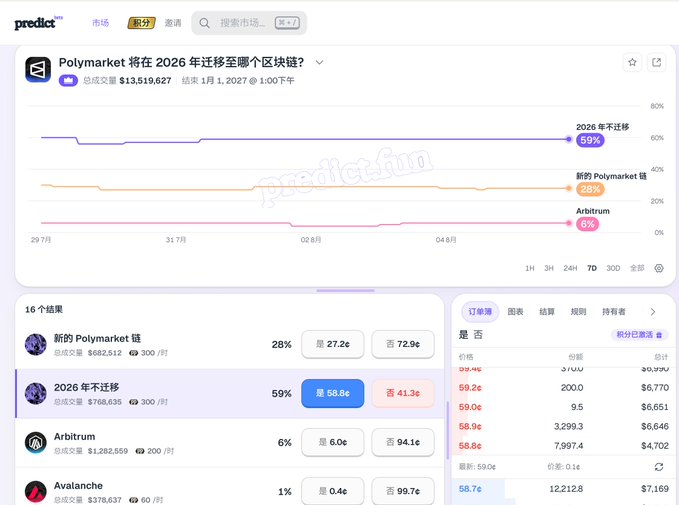This screenshot has width=679, height=505.
Task: Click the panel resize handle below chart
Action: click(x=345, y=291)
